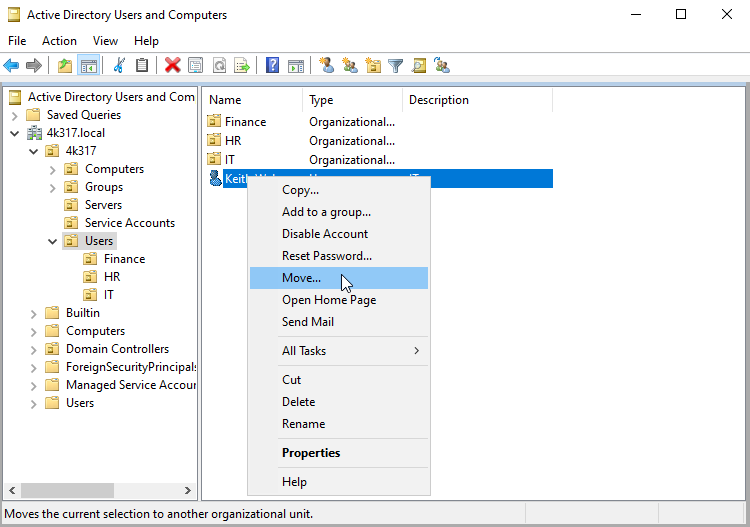Click the Cut scissors toolbar icon
750x527 pixels.
coord(119,66)
